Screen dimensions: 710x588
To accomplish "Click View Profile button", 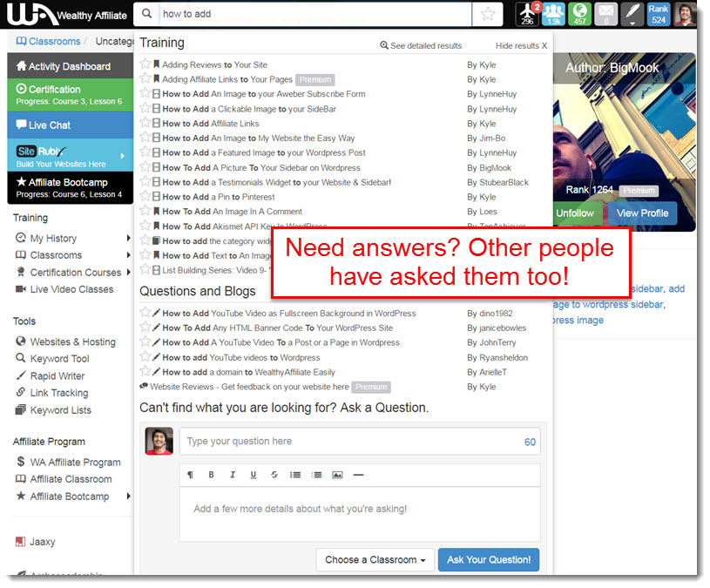I will [x=642, y=213].
